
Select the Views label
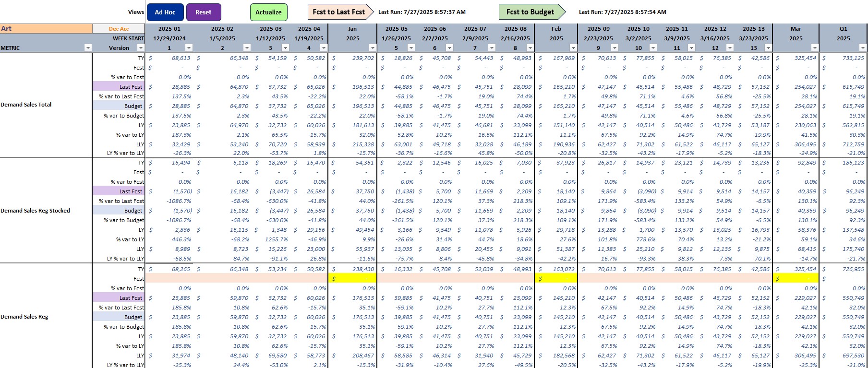pos(136,12)
